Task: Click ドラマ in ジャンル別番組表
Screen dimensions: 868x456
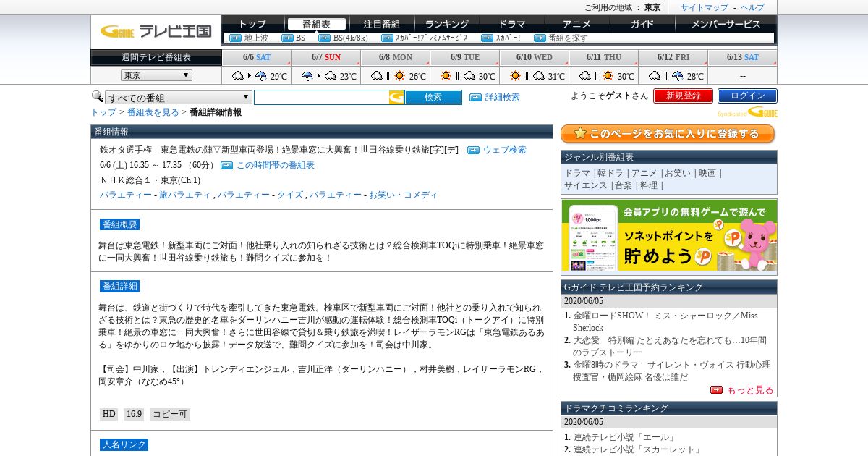Action: click(x=577, y=173)
